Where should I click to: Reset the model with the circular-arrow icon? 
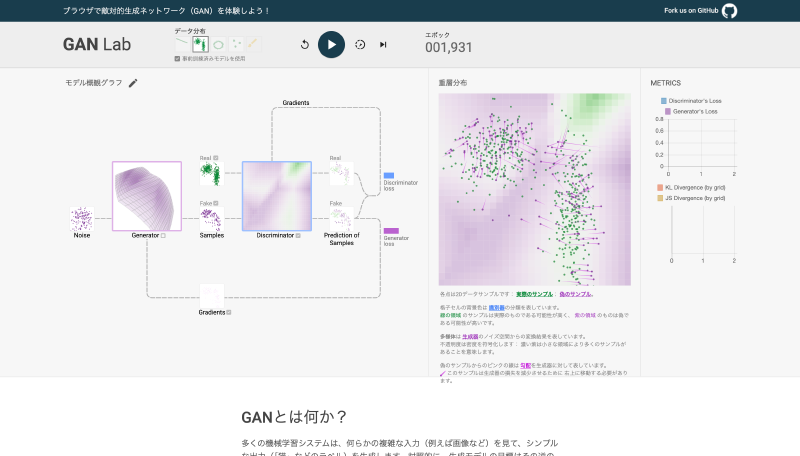coord(305,45)
